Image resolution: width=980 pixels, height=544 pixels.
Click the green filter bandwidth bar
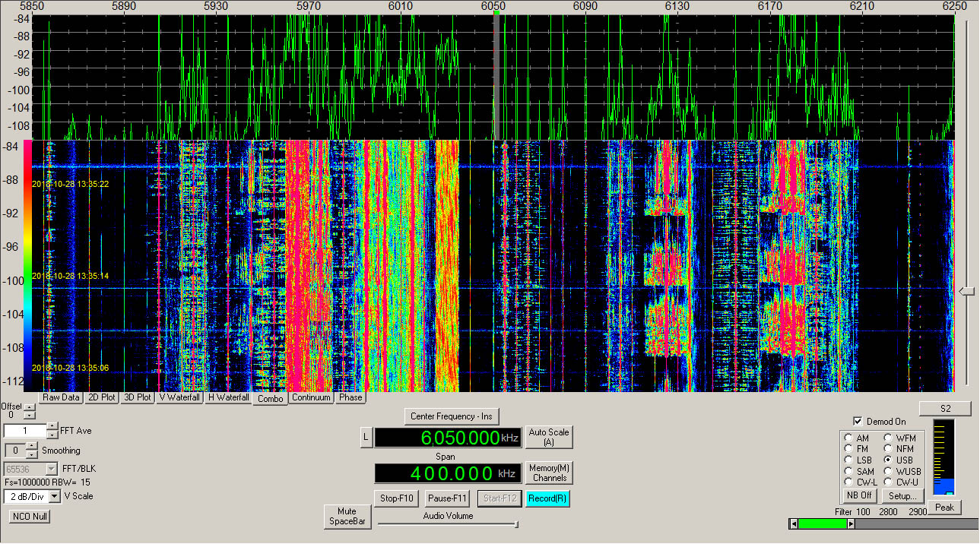[823, 524]
